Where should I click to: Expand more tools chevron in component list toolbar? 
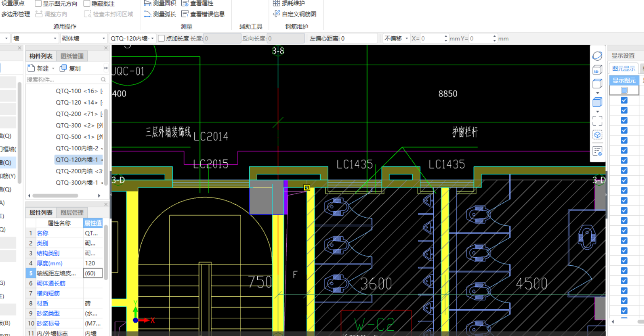[106, 68]
